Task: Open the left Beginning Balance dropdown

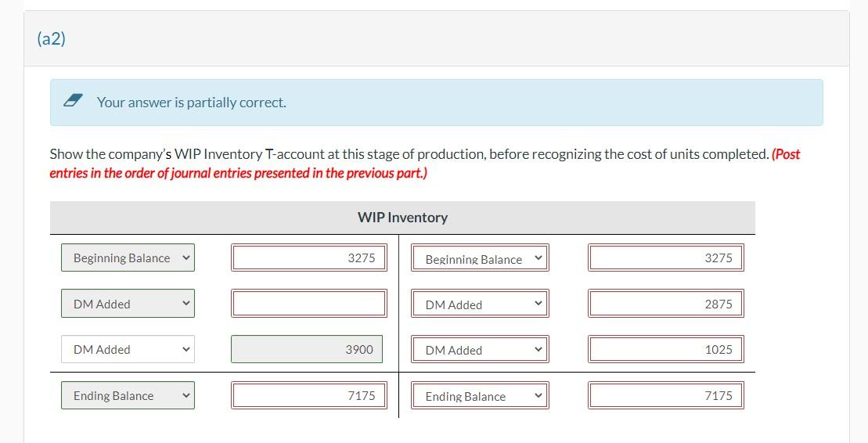Action: pyautogui.click(x=128, y=258)
